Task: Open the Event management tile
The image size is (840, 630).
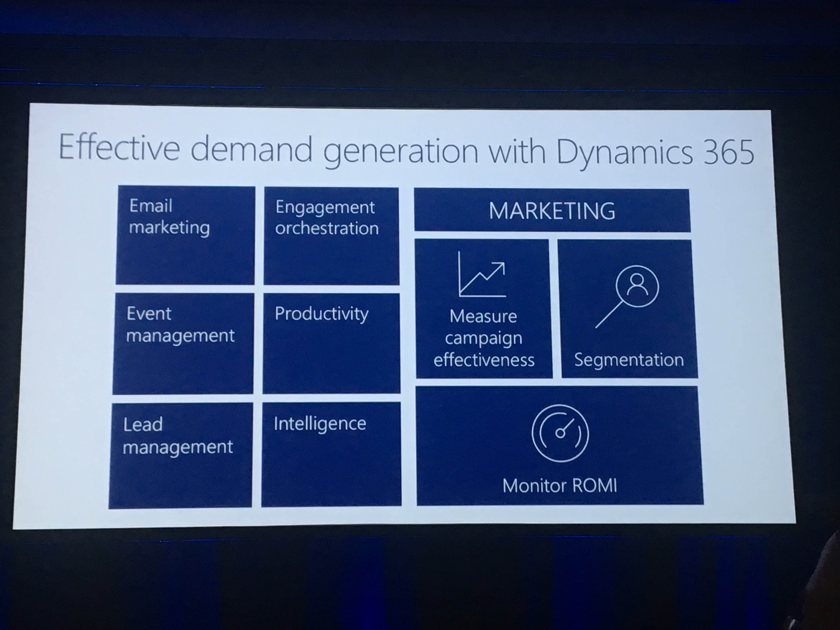Action: 183,344
